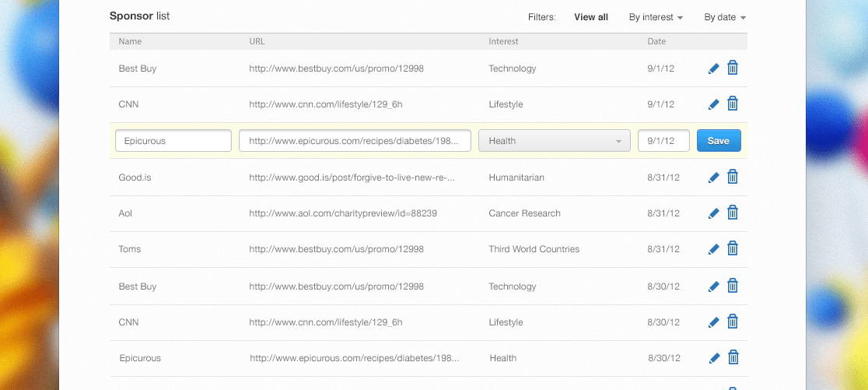
Task: Click the Date column header
Action: pyautogui.click(x=656, y=41)
